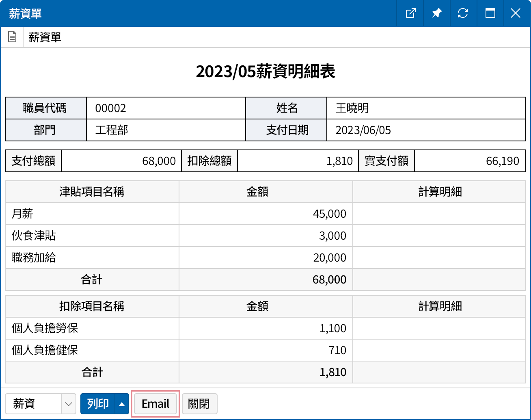Click the 工程部 department cell
Viewport: 531px width, 420px height.
coord(112,130)
